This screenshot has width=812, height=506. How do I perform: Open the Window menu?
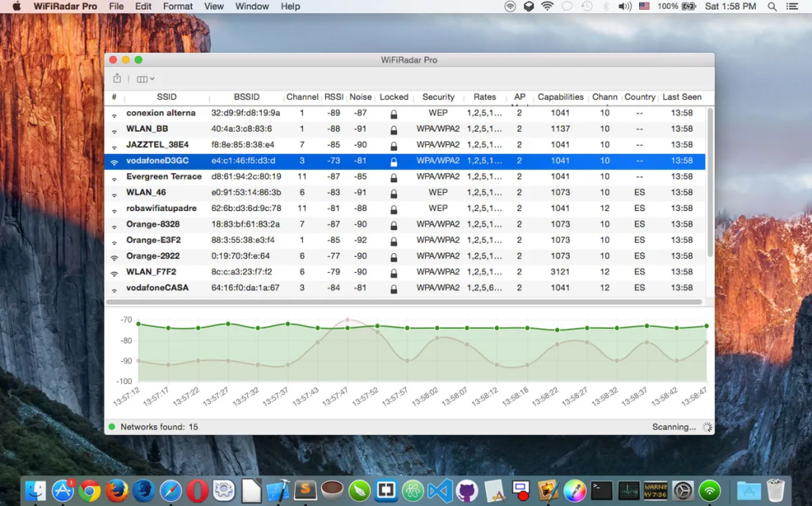click(x=252, y=6)
